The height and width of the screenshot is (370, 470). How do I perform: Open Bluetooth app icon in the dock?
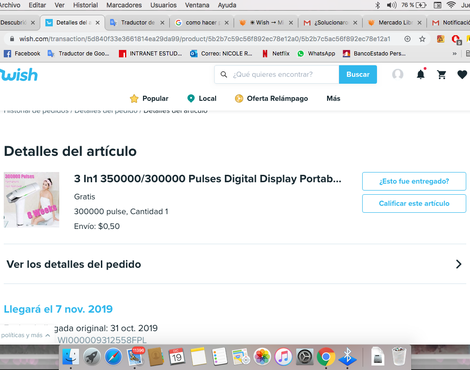coord(347,357)
